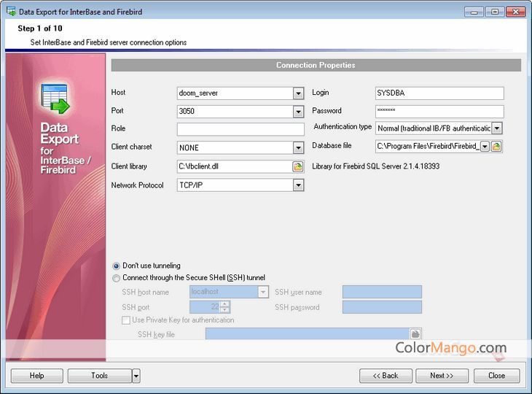Click the Tools button
Viewport: 532px width, 394px height.
(x=100, y=376)
